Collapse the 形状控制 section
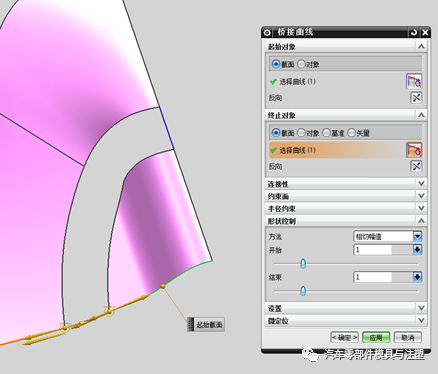 [x=421, y=221]
